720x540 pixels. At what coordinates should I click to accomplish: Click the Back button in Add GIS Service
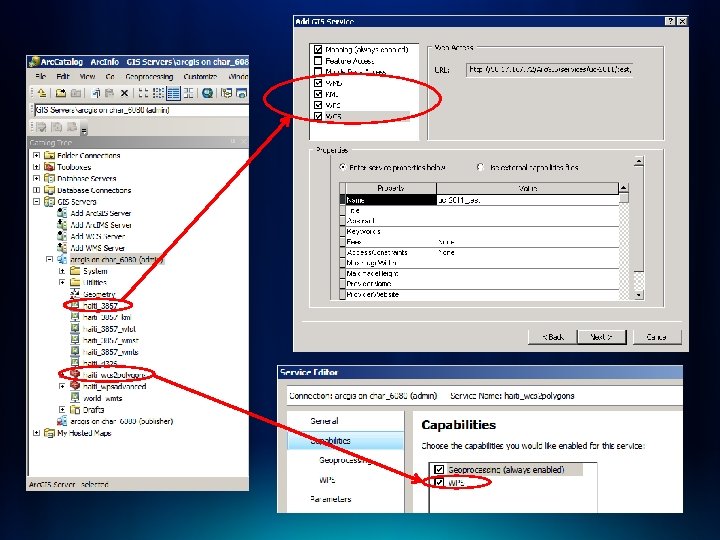point(552,337)
